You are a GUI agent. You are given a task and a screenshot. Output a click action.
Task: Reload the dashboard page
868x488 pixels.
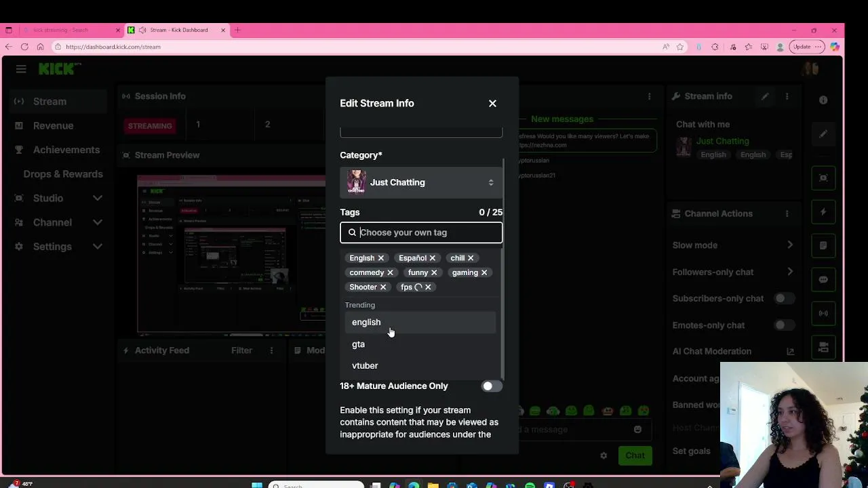click(x=24, y=47)
